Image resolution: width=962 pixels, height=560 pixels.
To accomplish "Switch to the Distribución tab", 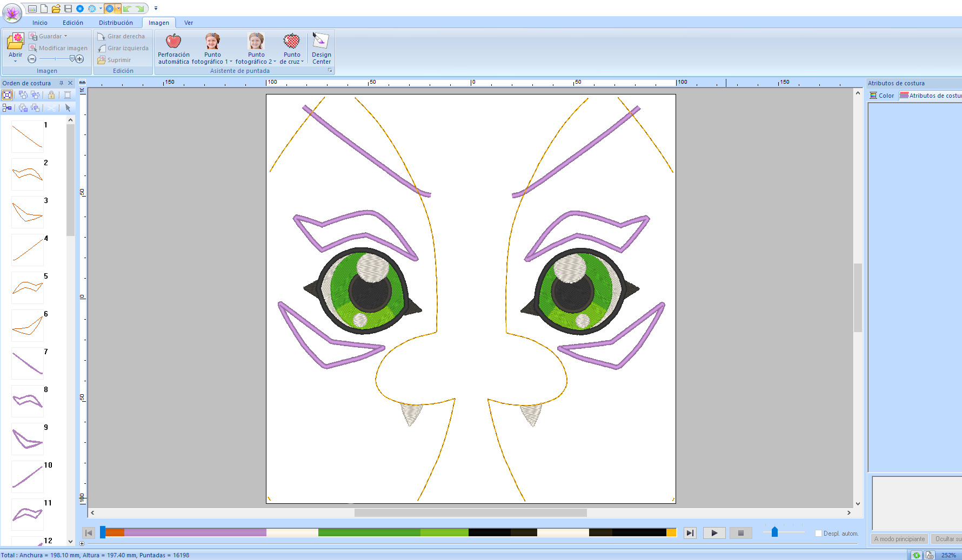I will (x=116, y=23).
